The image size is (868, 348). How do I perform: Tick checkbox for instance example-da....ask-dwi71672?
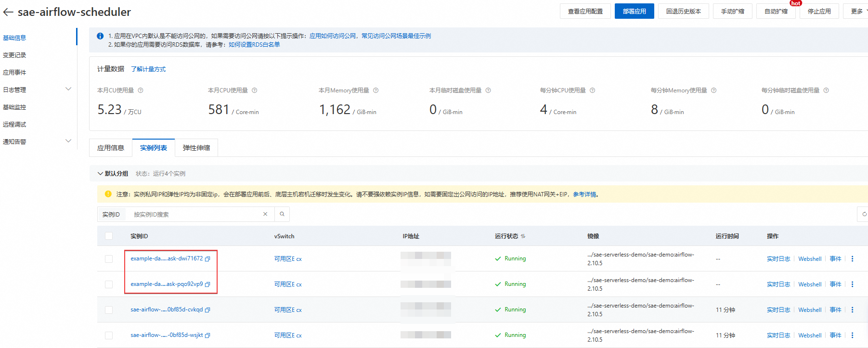[109, 259]
